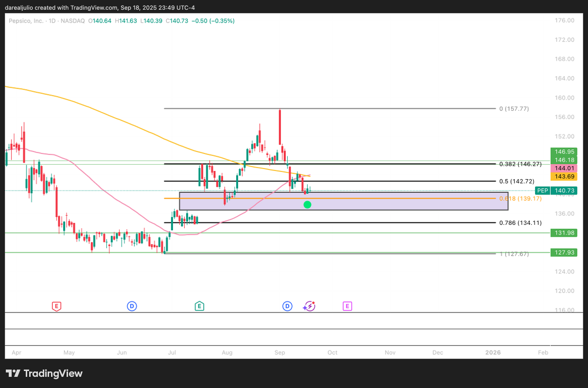Click the green 127.93 price tag
Screen dimensions: 588x388
tap(563, 252)
